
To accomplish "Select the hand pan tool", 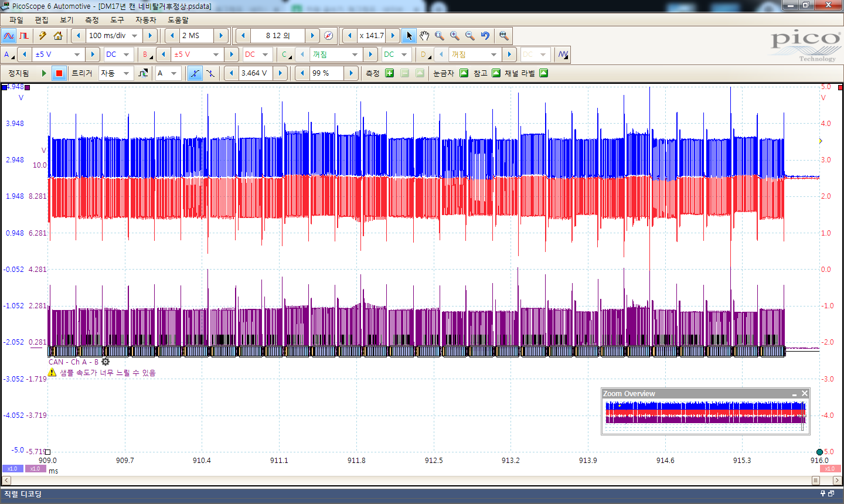I will click(424, 36).
